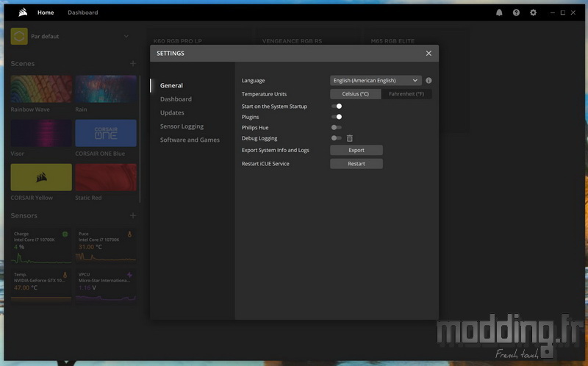The image size is (588, 366).
Task: Click the 31.00 °C sensor value
Action: (90, 247)
